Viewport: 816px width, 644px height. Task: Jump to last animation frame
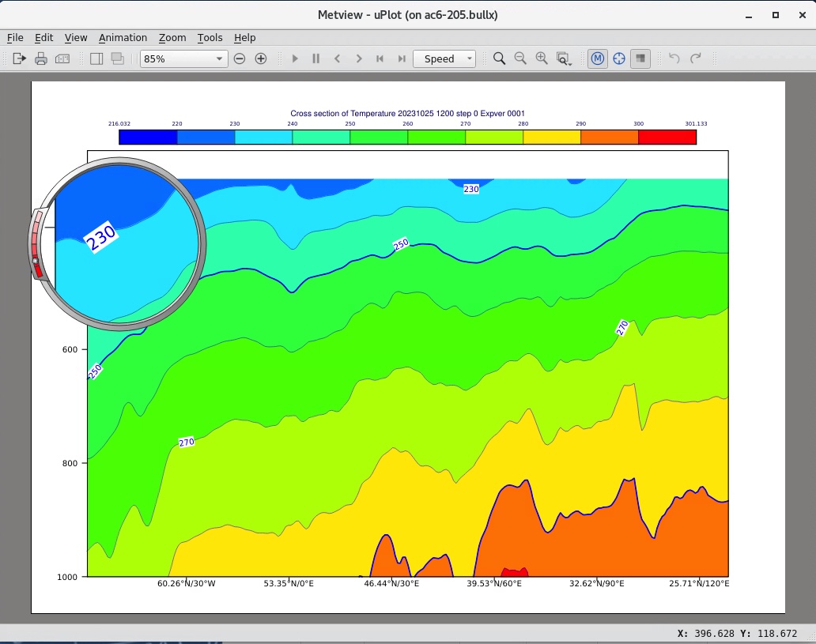coord(401,58)
